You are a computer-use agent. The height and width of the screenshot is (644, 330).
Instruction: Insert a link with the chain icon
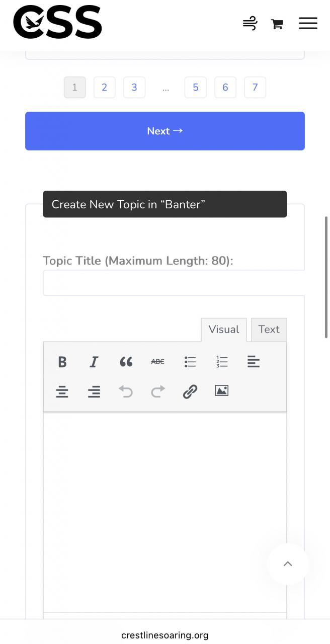tap(190, 391)
